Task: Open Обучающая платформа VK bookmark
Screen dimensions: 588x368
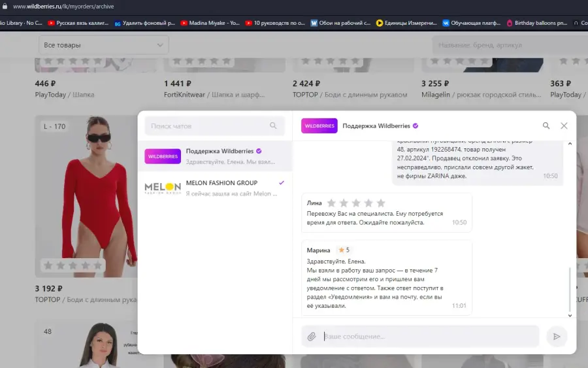Action: point(472,23)
